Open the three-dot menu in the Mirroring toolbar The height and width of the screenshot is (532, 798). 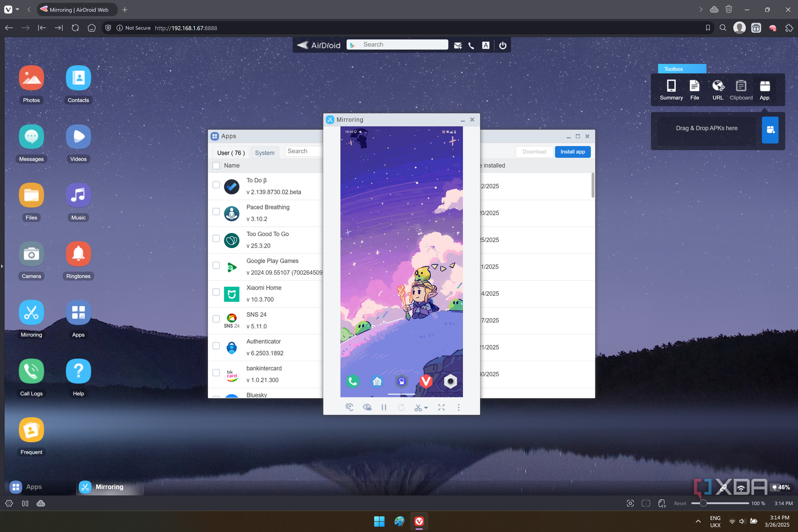(458, 407)
